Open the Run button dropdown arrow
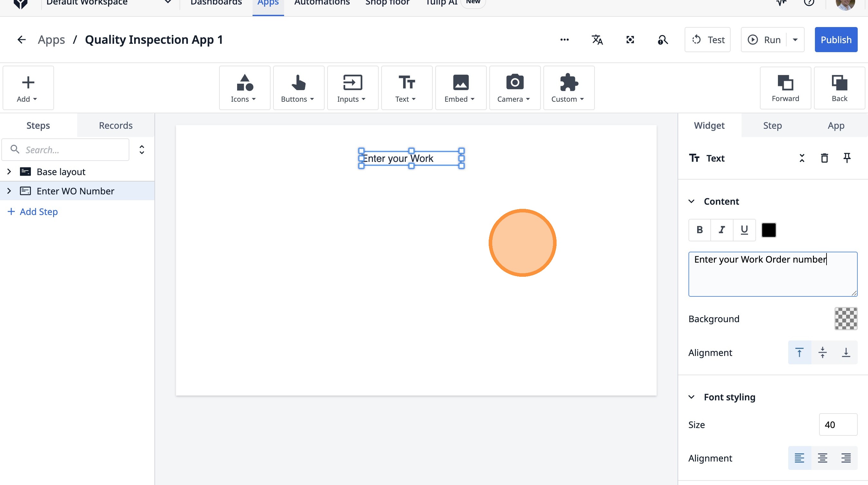The image size is (868, 485). click(x=795, y=40)
